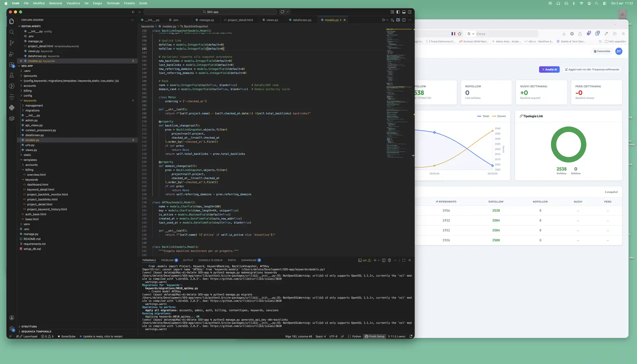Click the Analisi AI button
Viewport: 637px width, 364px height.
click(549, 70)
